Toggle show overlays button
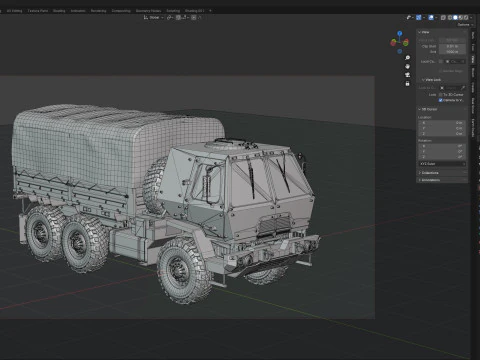This screenshot has height=360, width=480. click(431, 18)
